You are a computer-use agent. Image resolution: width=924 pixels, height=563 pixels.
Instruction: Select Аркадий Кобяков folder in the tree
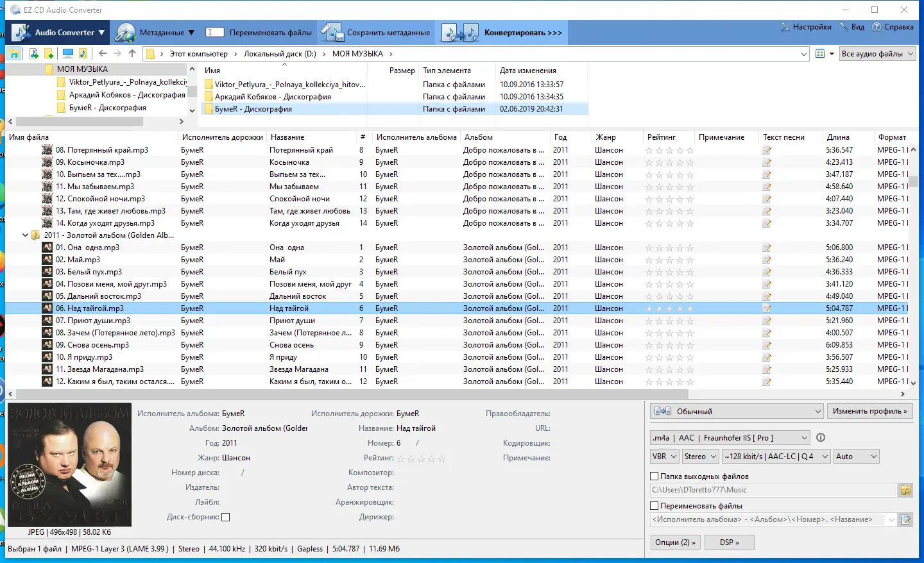127,95
